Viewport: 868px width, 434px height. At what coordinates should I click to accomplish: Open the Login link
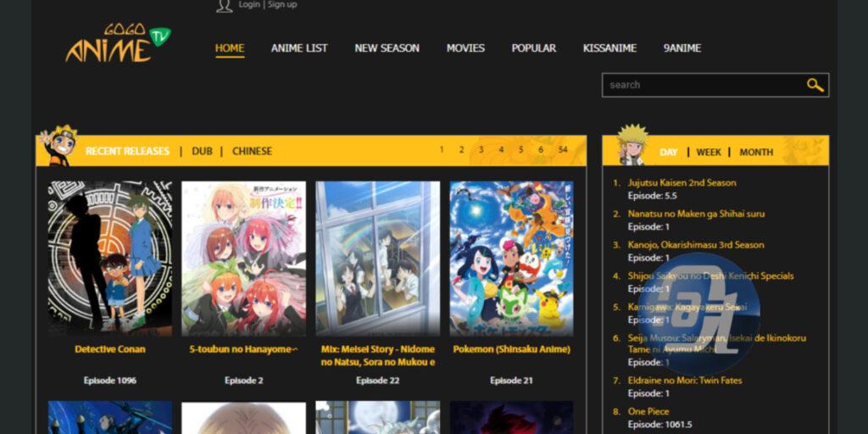pyautogui.click(x=249, y=4)
